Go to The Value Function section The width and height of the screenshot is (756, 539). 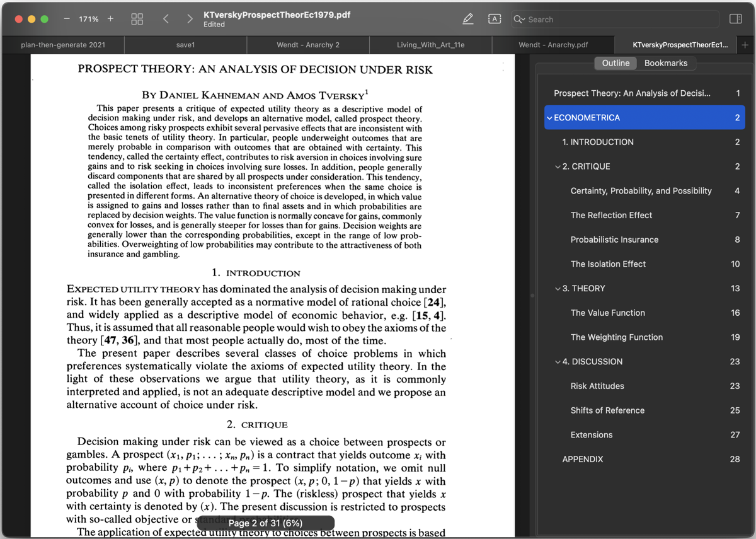point(644,313)
